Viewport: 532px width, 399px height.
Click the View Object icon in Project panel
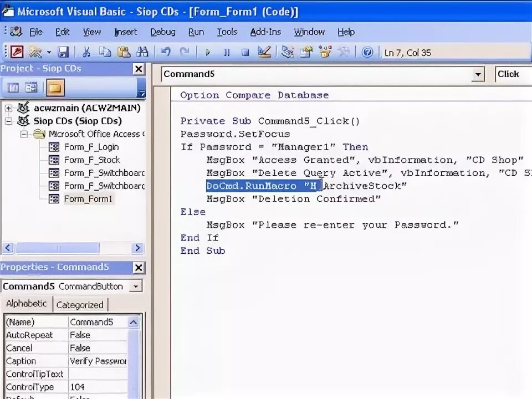coord(31,88)
